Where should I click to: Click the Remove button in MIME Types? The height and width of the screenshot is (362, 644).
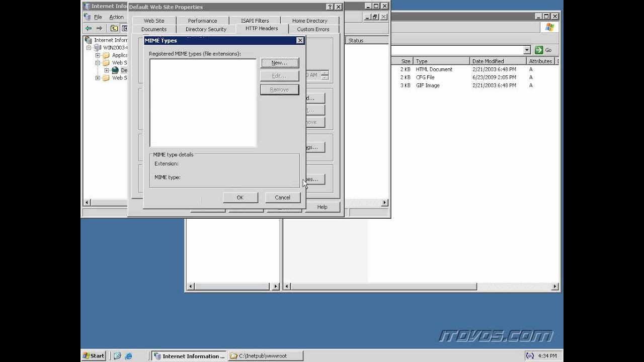[x=279, y=89]
